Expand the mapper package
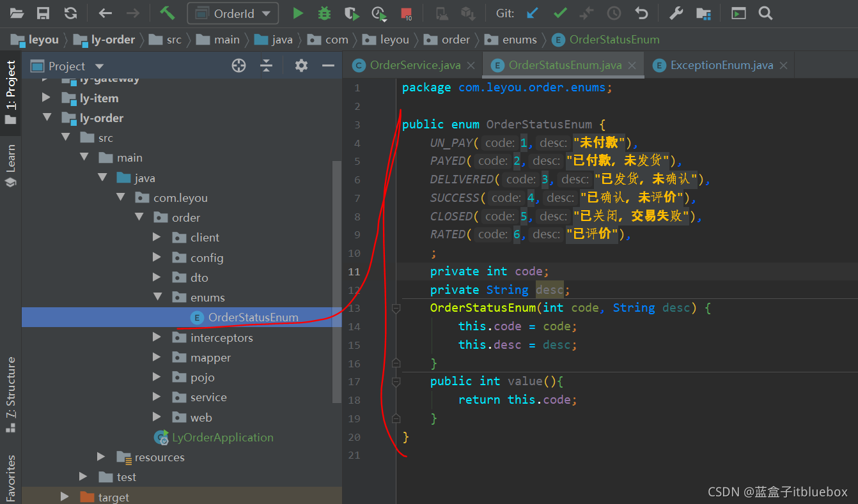Image resolution: width=858 pixels, height=504 pixels. pos(157,357)
